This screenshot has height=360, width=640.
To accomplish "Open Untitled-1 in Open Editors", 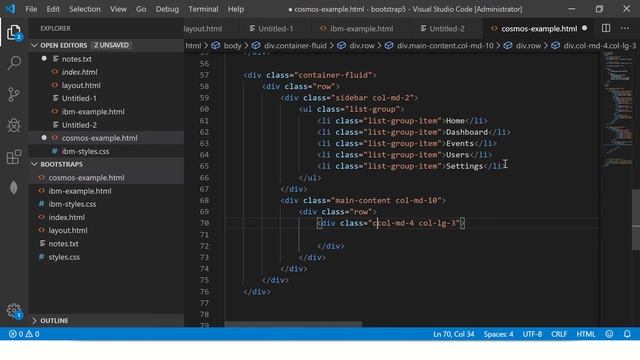I will [x=79, y=98].
